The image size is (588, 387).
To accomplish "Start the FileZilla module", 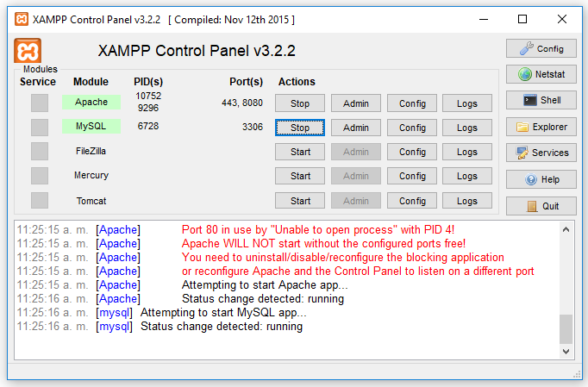I will point(300,152).
